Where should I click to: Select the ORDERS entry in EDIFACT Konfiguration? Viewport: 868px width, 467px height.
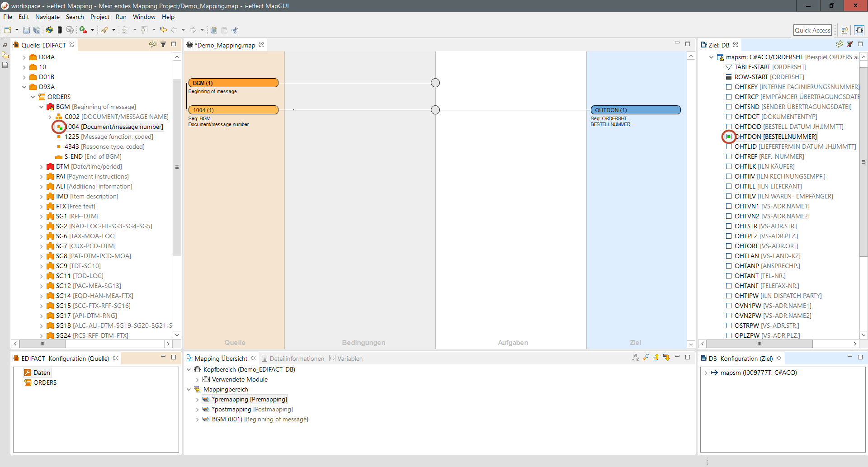click(x=45, y=382)
